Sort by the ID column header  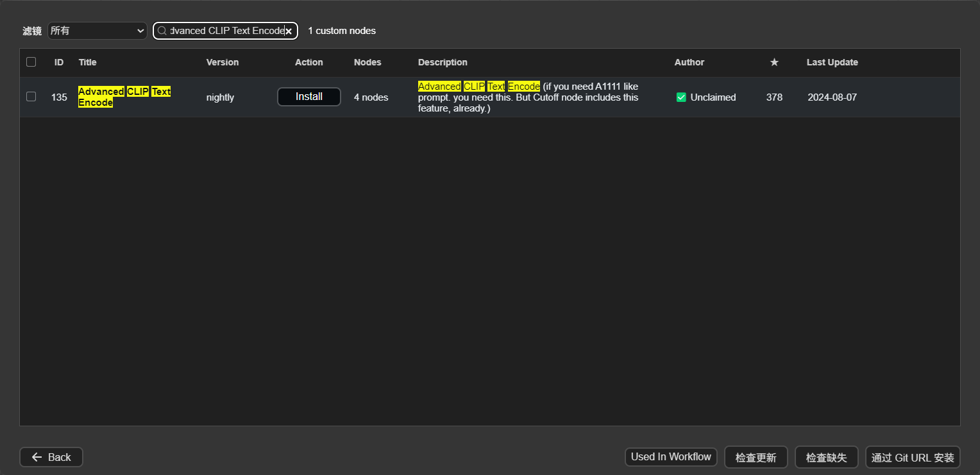click(59, 62)
